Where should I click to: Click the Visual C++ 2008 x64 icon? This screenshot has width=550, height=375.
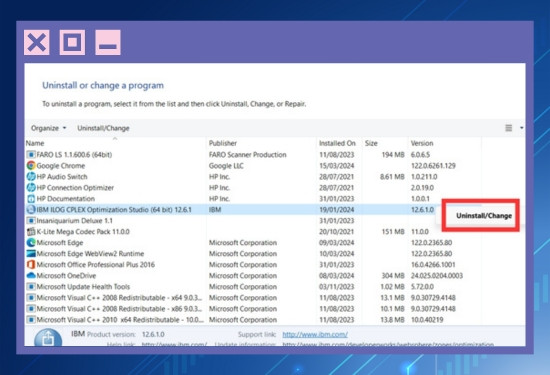(31, 297)
